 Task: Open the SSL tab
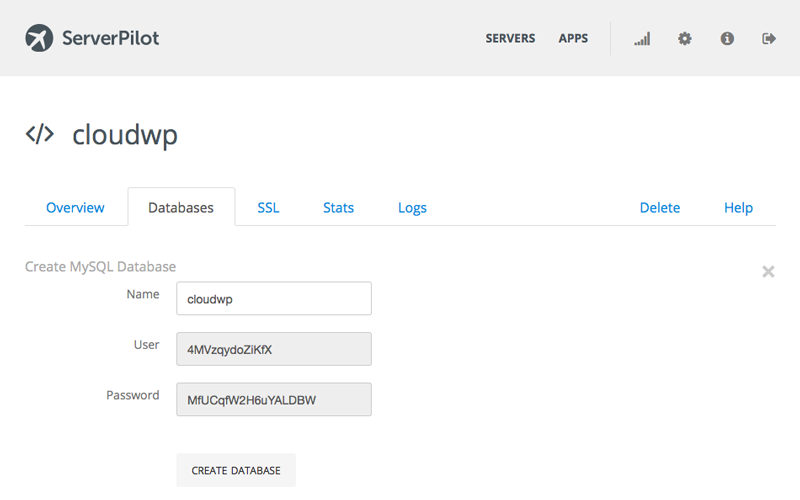pyautogui.click(x=268, y=208)
